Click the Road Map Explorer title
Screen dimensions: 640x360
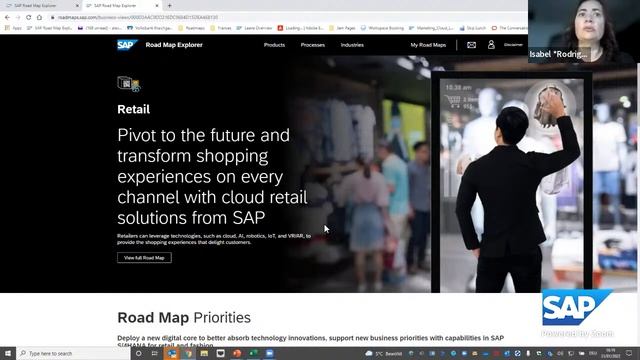174,45
